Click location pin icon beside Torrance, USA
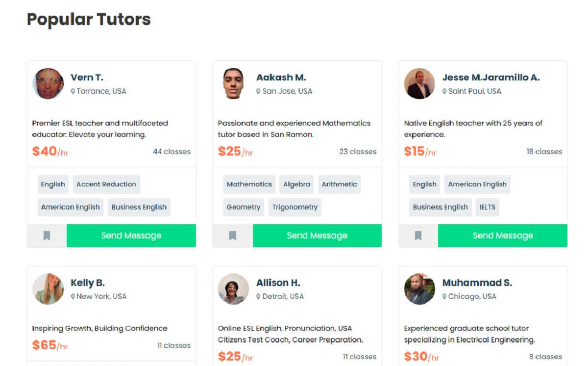The width and height of the screenshot is (588, 366). click(x=73, y=91)
